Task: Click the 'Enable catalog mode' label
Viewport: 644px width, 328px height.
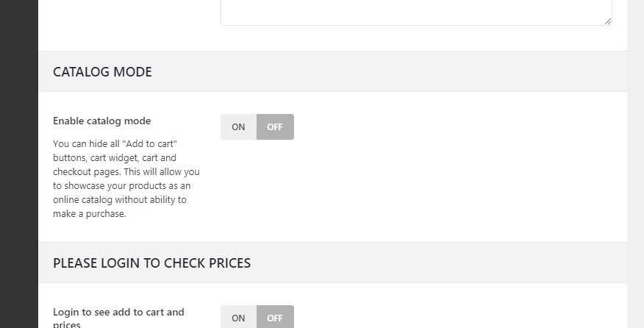Action: tap(101, 121)
